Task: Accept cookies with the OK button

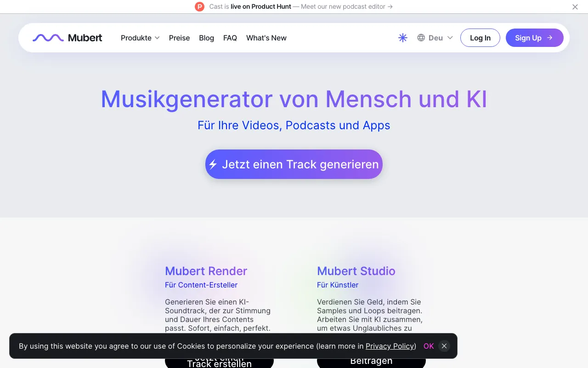Action: 429,346
